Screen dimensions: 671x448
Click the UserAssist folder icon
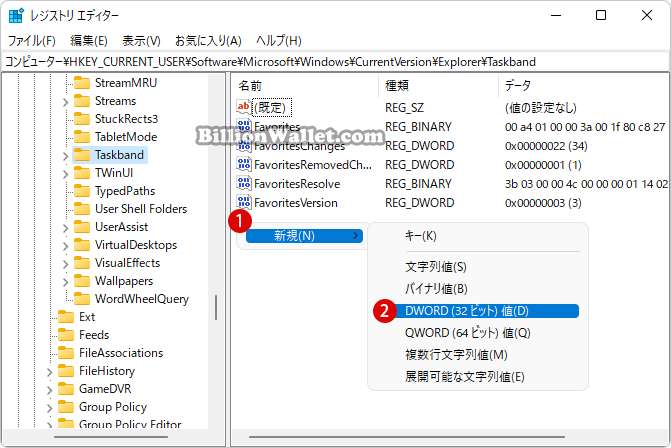(82, 226)
